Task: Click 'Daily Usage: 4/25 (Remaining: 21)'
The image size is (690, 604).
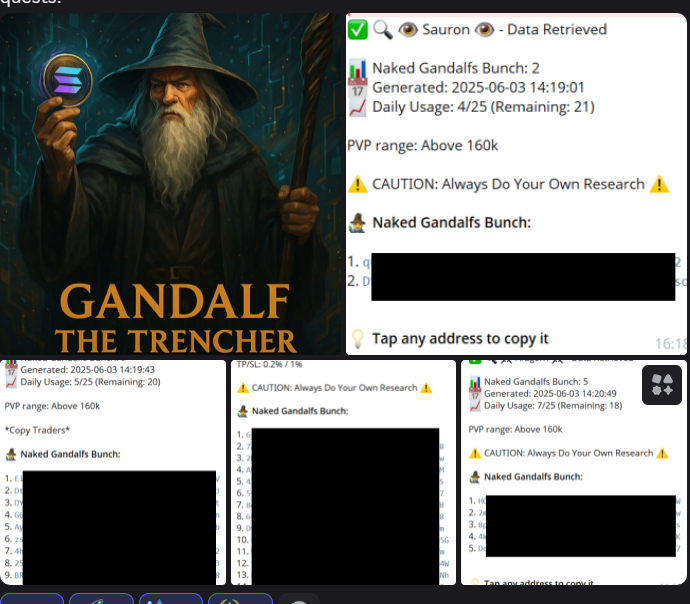Action: [x=483, y=107]
